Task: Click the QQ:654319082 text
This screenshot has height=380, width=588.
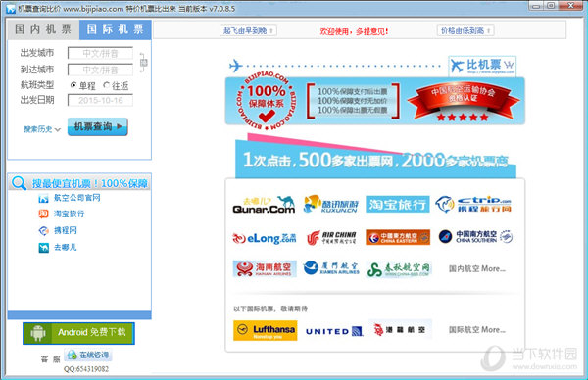Action: pos(86,369)
